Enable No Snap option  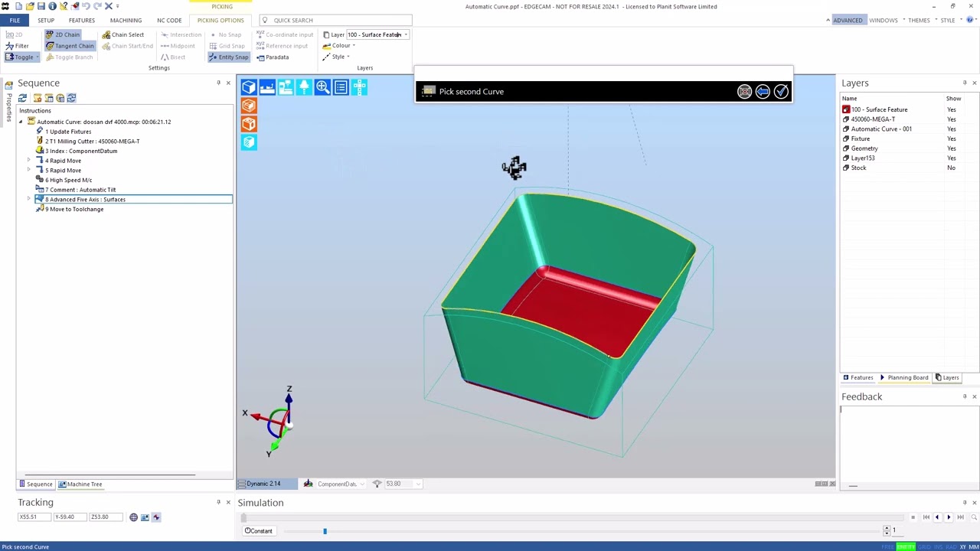click(225, 34)
